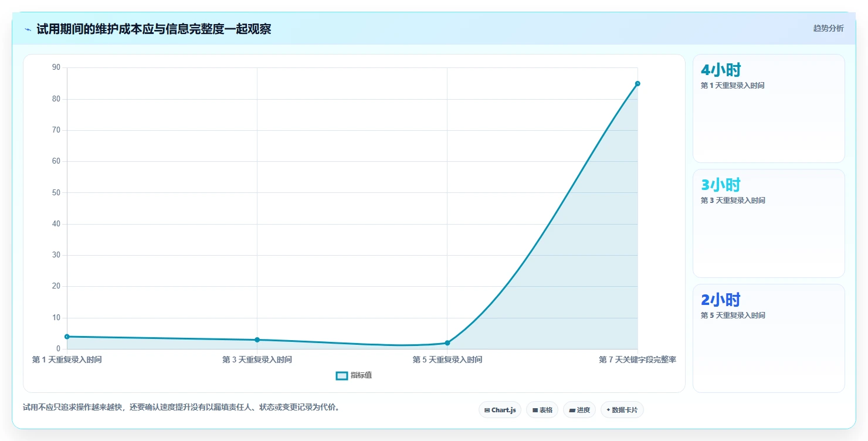Click the title 试用期间的维护成本应与信息完整度一起观察

[154, 29]
